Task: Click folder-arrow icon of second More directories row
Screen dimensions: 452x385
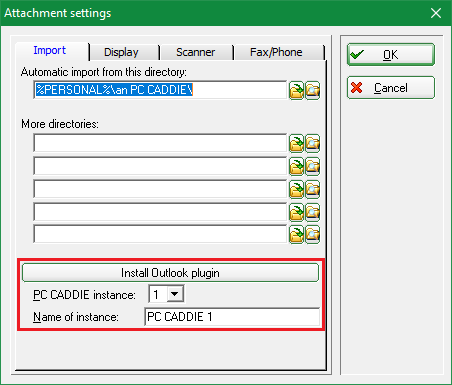Action: click(296, 166)
